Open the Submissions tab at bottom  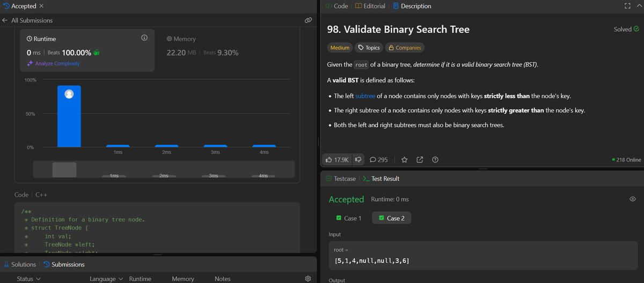coord(64,264)
